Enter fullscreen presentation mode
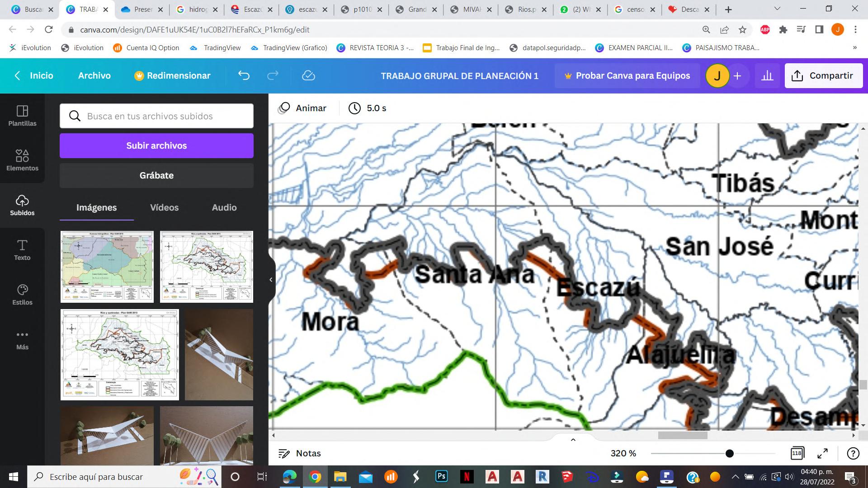This screenshot has width=868, height=488. point(822,453)
